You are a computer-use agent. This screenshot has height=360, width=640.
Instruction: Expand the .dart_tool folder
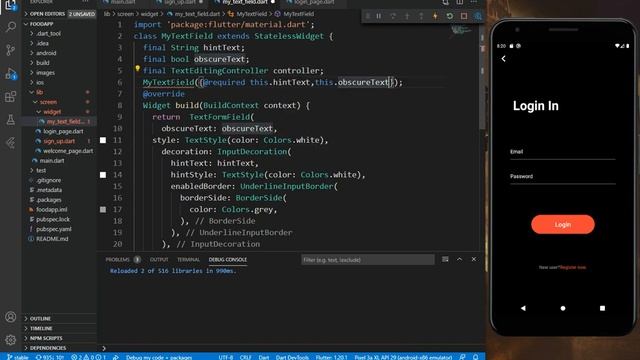(48, 33)
